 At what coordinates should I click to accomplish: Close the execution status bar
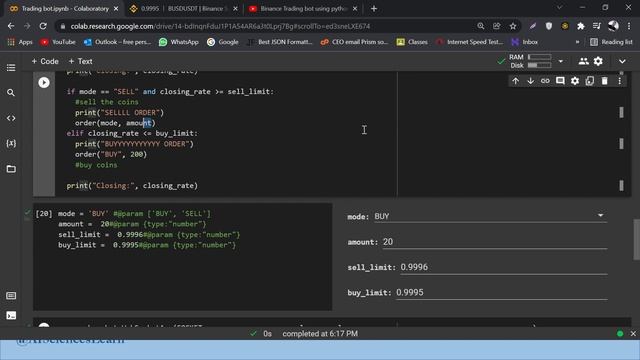tap(633, 333)
